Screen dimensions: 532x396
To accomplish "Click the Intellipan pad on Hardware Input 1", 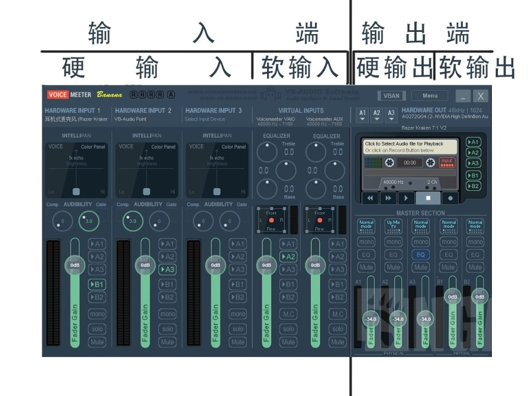I will coord(75,191).
